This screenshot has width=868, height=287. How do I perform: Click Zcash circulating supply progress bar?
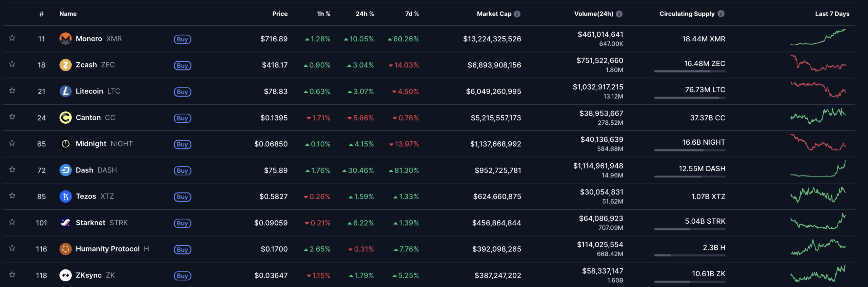point(690,71)
